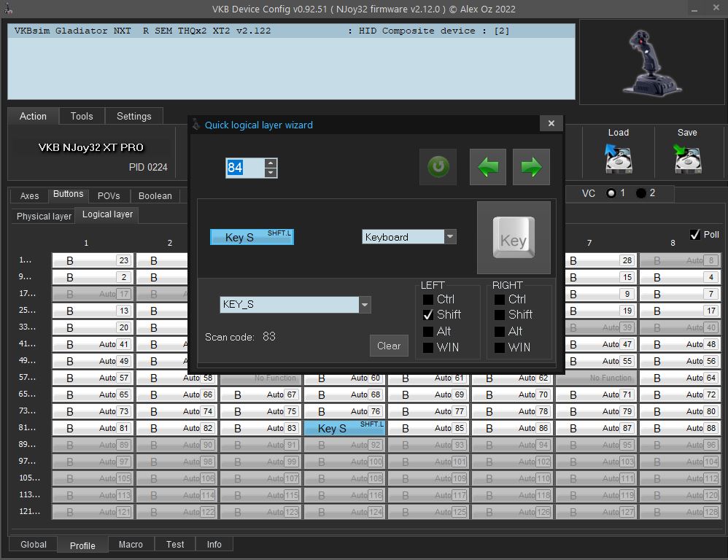Screen dimensions: 728x560
Task: Uncheck the Poll checkbox
Action: (x=694, y=235)
